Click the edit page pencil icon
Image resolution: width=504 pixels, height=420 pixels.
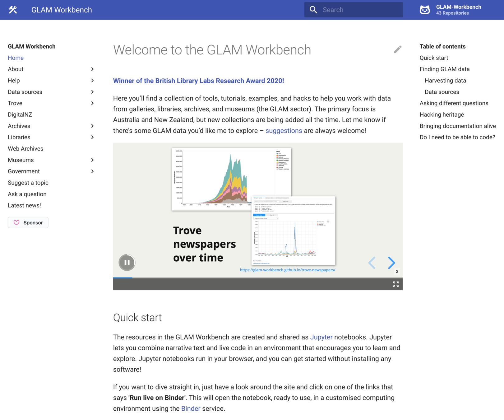pyautogui.click(x=398, y=49)
